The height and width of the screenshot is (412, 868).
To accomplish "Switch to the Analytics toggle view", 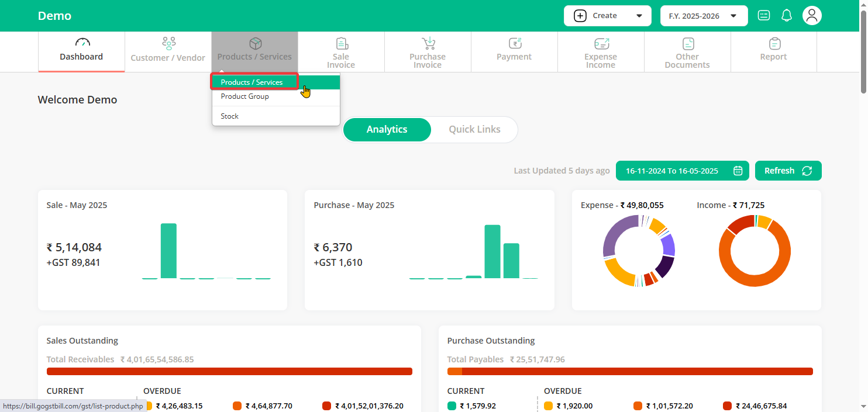I will (x=387, y=130).
